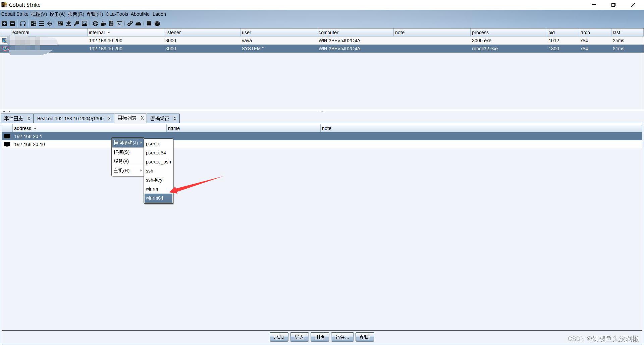The image size is (644, 345).
Task: Sort targets by address column header
Action: tap(89, 128)
